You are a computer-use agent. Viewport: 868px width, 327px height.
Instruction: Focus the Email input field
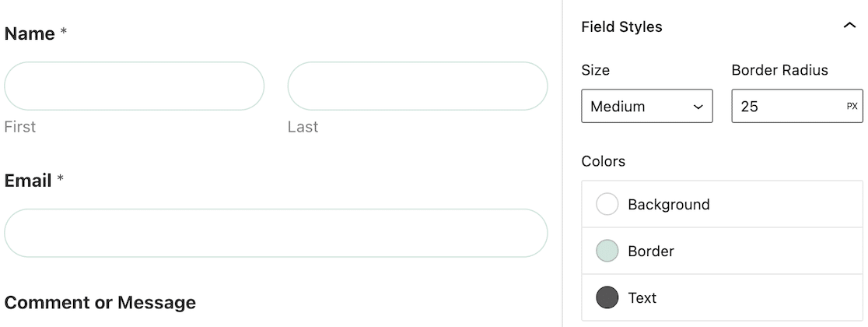[x=275, y=233]
